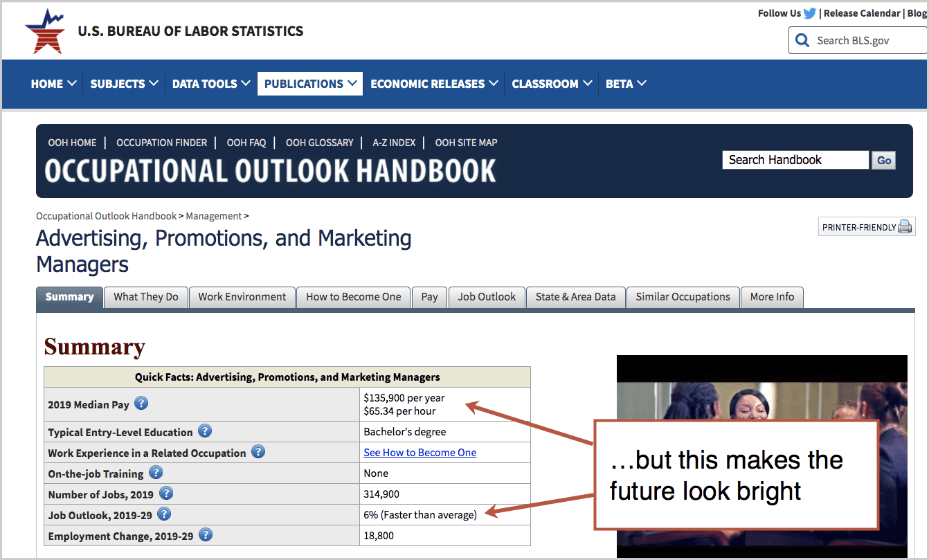Open the Similar Occupations tab

[x=683, y=297]
